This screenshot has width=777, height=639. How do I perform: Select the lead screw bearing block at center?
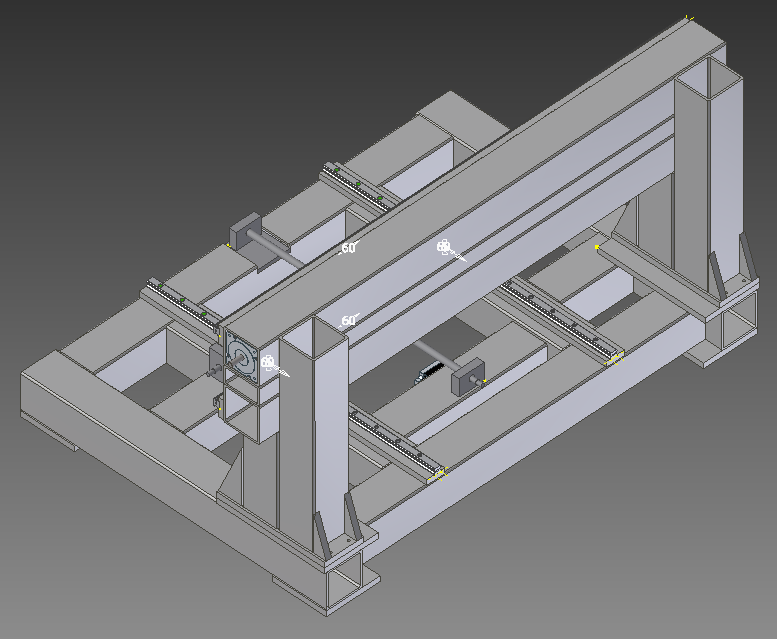[466, 376]
